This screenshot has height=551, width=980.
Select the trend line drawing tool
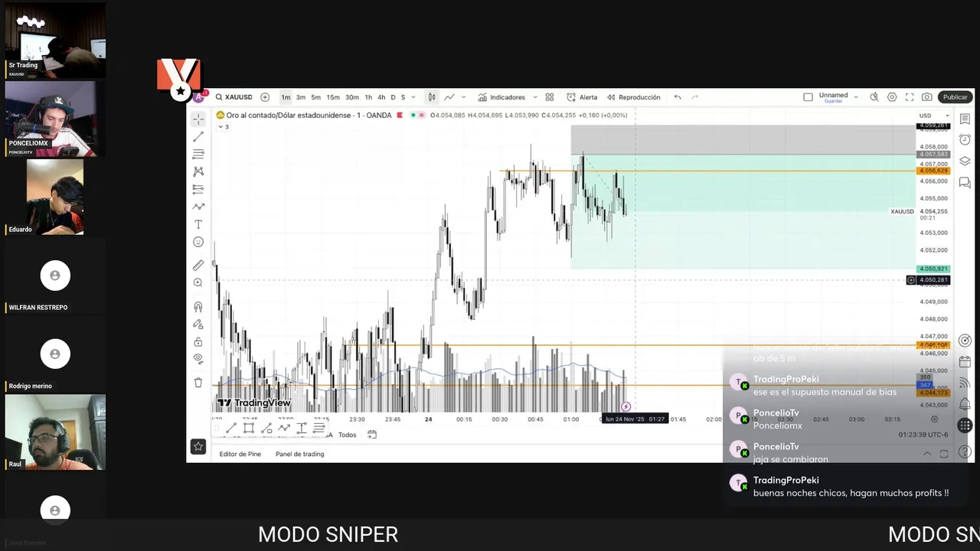click(198, 136)
